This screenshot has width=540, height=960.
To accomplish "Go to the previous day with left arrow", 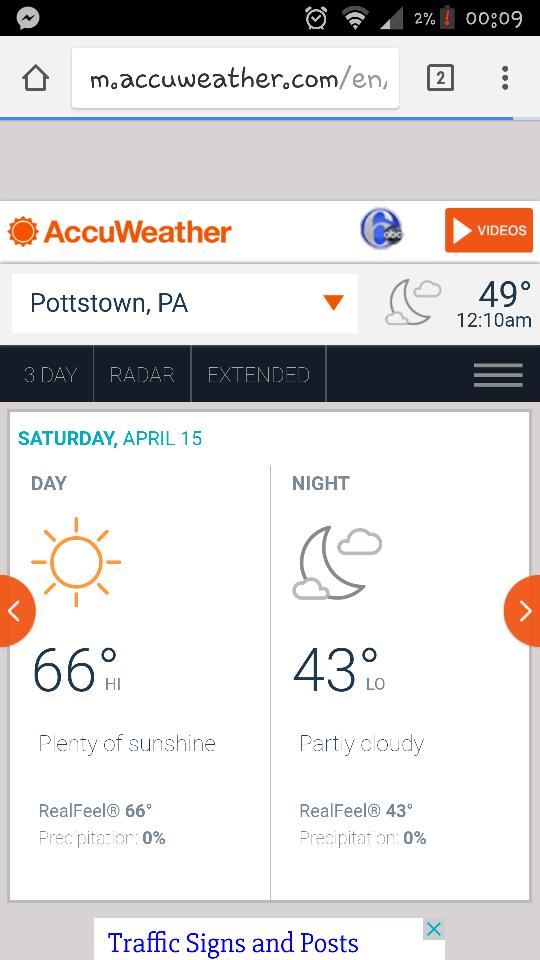I will (x=15, y=611).
